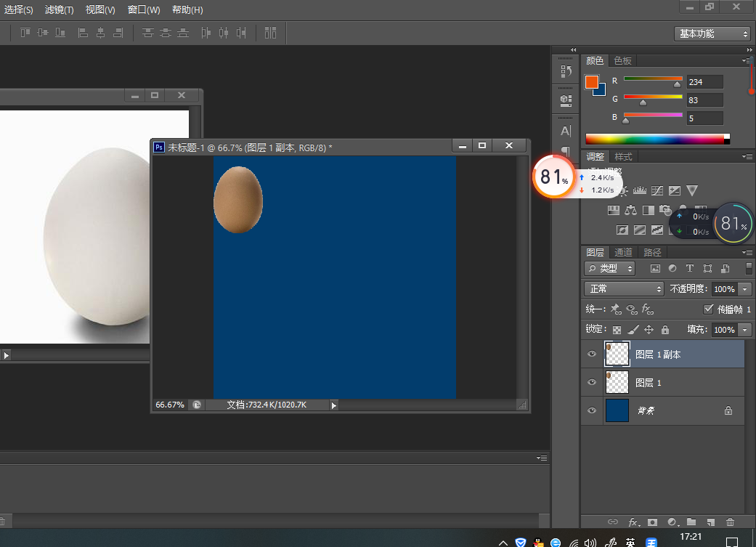Uncheck the 传播帧 1 checkbox

(710, 309)
